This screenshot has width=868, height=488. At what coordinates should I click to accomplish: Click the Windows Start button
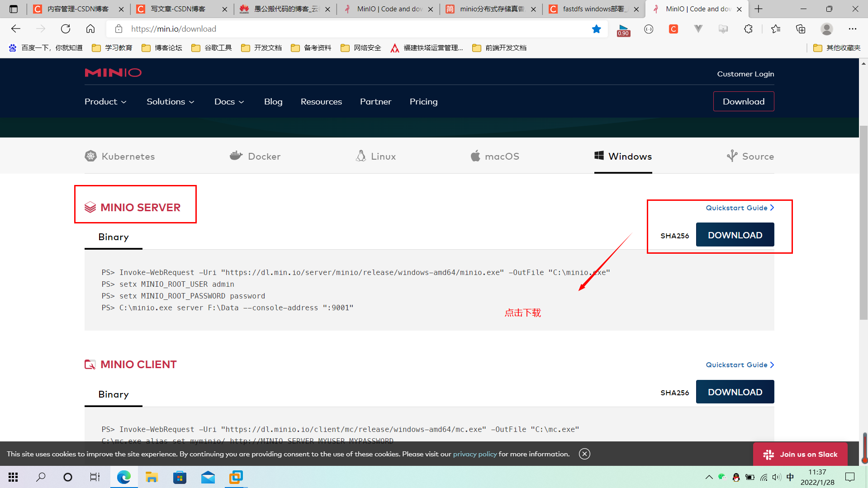pos(14,477)
